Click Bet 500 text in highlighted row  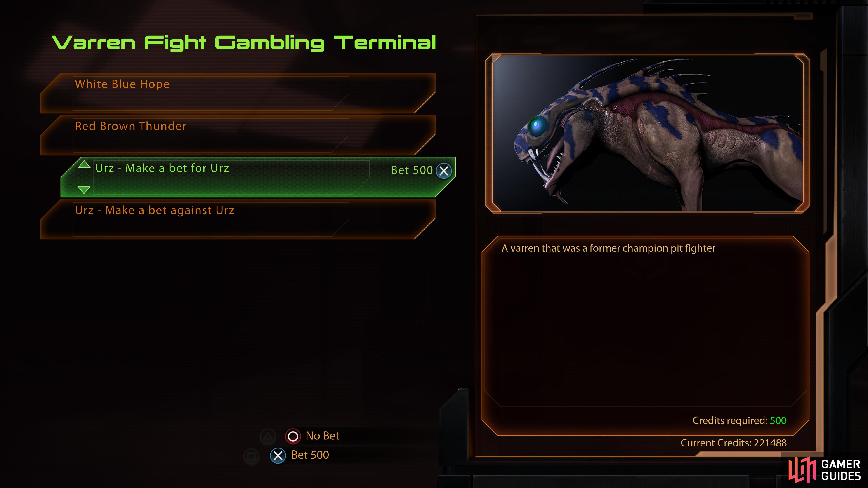click(412, 170)
